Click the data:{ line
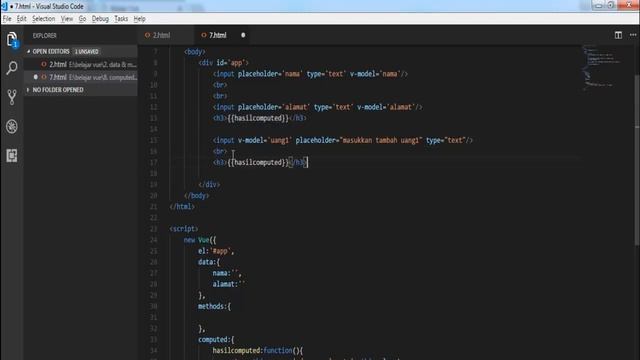 (x=209, y=262)
